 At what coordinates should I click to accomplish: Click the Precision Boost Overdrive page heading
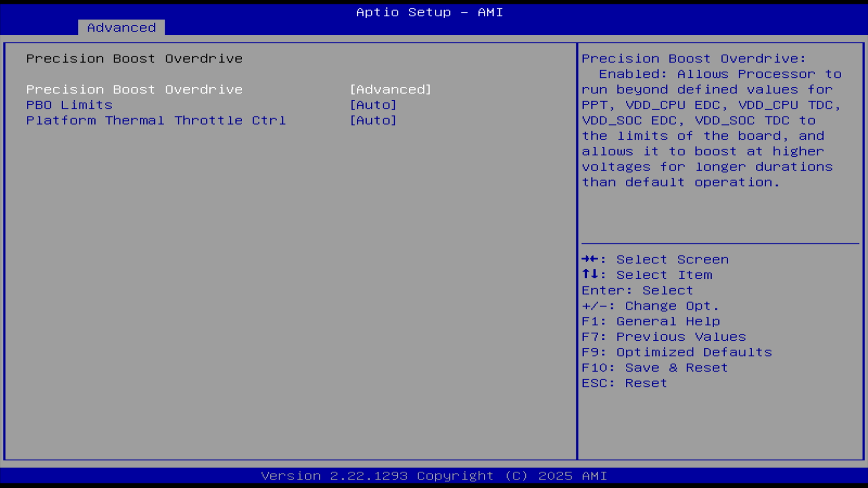point(134,59)
